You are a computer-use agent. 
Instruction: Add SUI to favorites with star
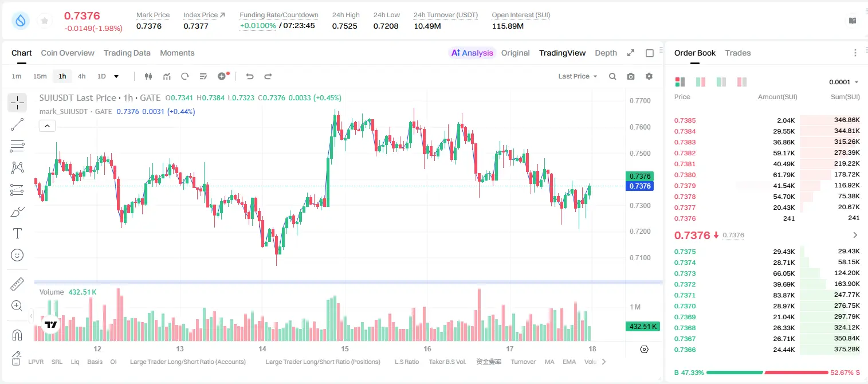click(44, 21)
